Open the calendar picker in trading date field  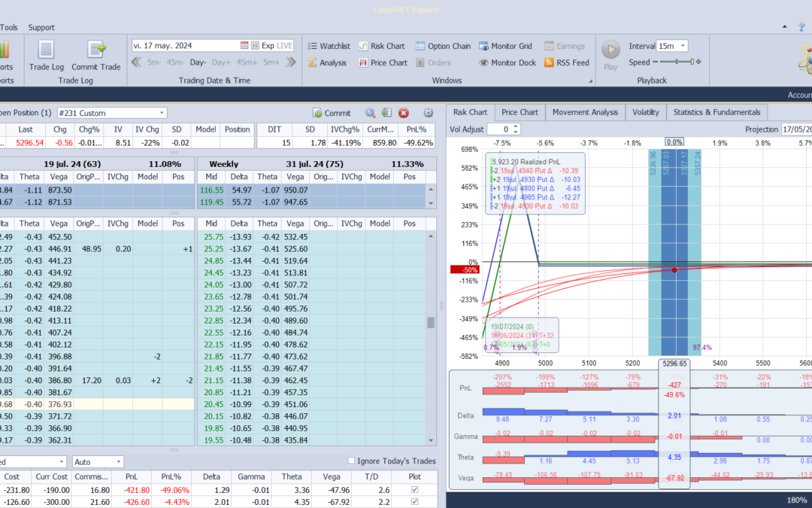click(x=244, y=46)
